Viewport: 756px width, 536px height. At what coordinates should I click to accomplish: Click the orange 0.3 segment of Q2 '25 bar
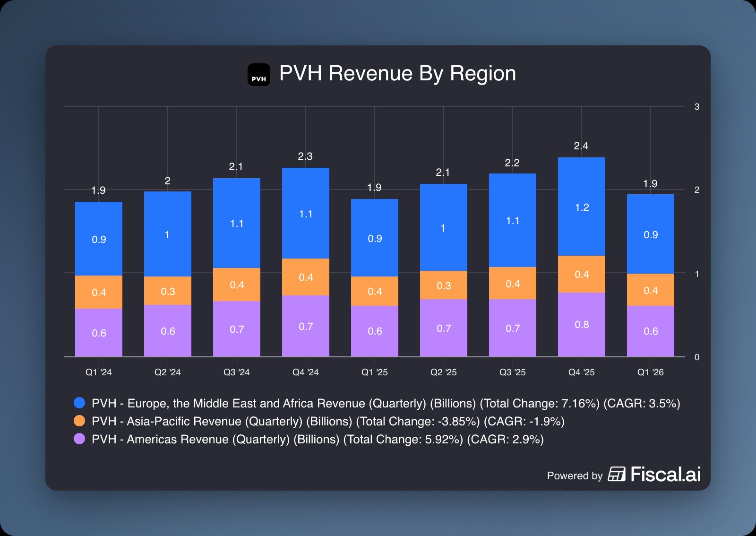[x=444, y=285]
